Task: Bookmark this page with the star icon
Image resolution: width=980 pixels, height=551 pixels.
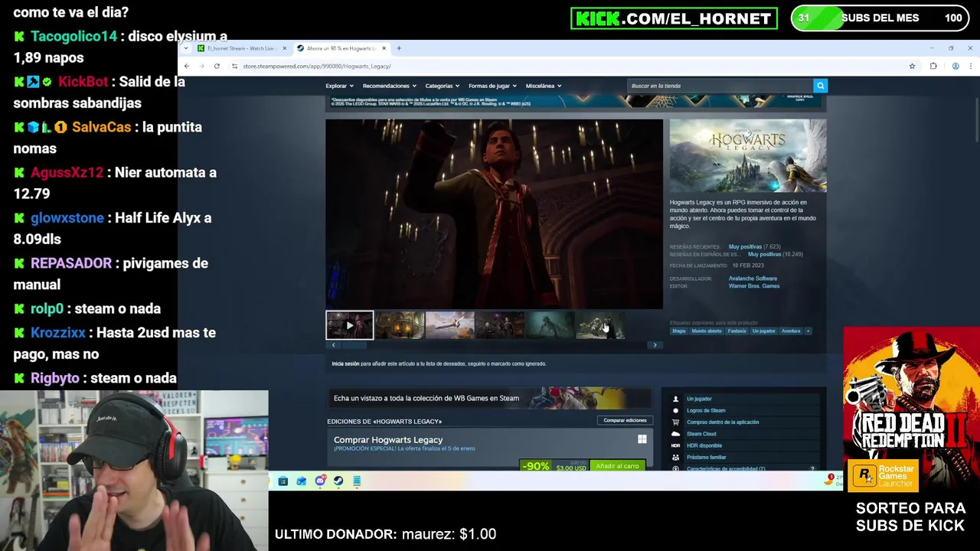Action: (912, 67)
